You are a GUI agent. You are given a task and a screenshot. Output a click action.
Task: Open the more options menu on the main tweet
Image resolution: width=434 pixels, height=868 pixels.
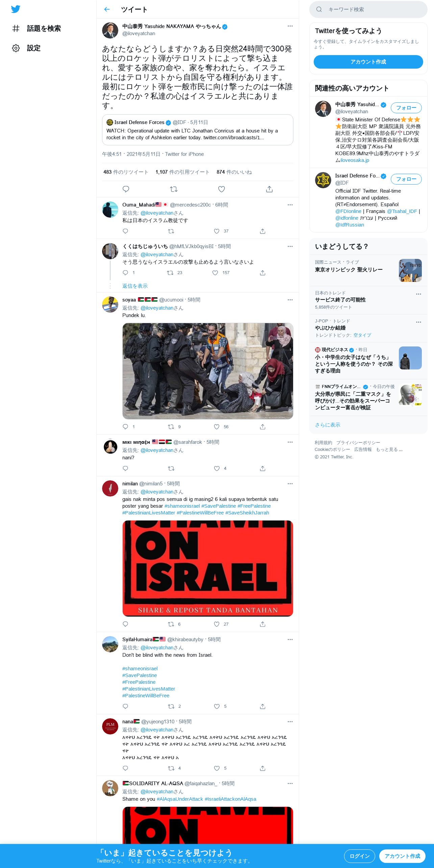pos(290,26)
